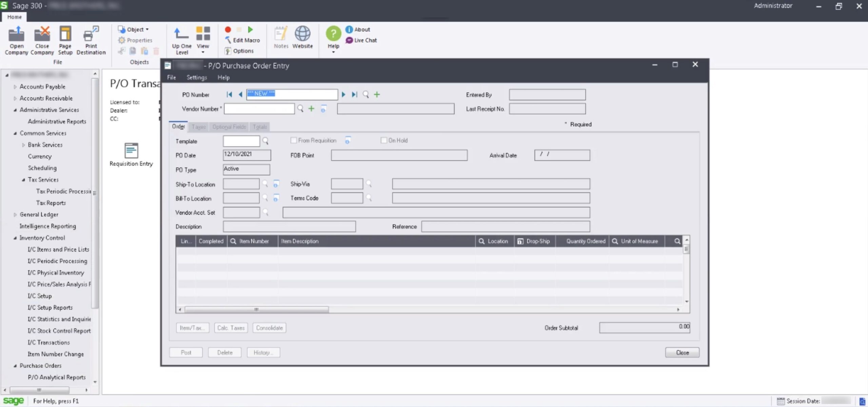The width and height of the screenshot is (868, 407).
Task: Open Requisition Entry icon
Action: pos(131,151)
